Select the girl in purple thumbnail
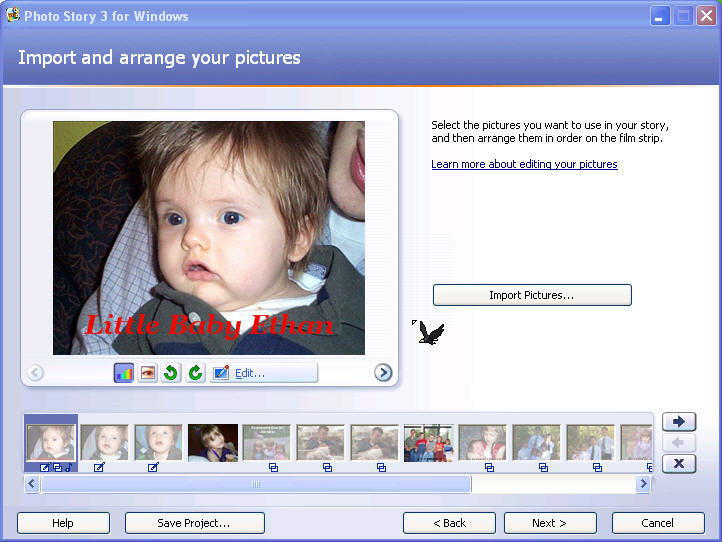Viewport: 722px width, 542px height. pos(213,443)
